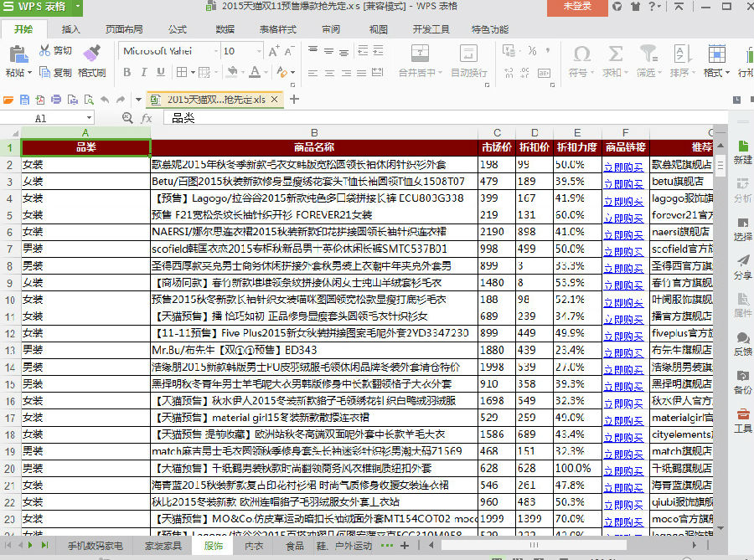The width and height of the screenshot is (754, 560).
Task: Open the Microsoft YaHei font name dropdown
Action: point(215,51)
